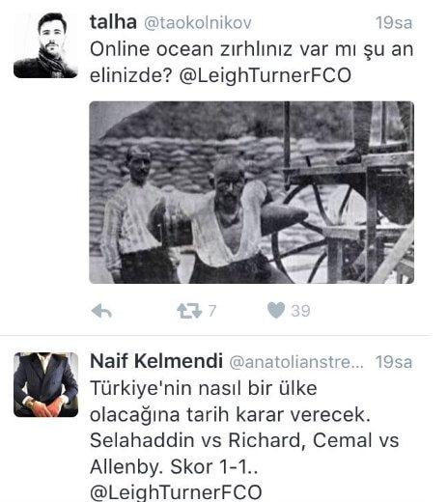Tap the line 'Allenby. Skor 1-1..'
The width and height of the screenshot is (448, 502).
click(x=174, y=466)
